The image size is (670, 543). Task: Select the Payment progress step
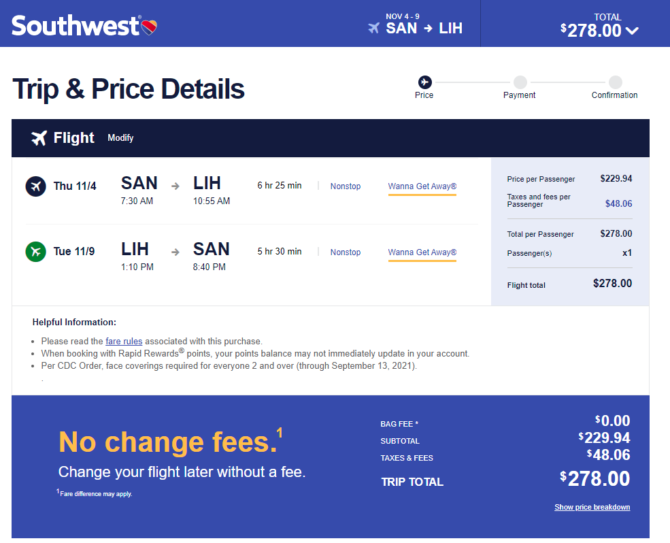[520, 87]
